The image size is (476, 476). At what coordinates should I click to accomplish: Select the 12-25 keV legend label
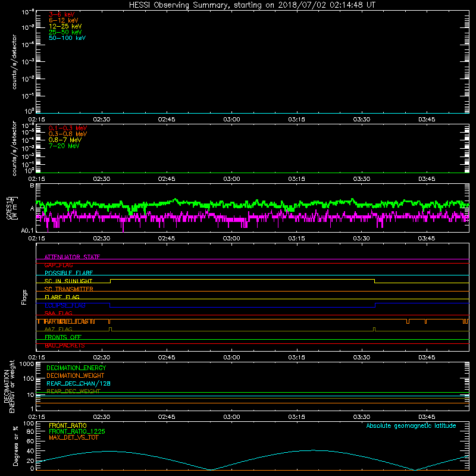pyautogui.click(x=65, y=26)
